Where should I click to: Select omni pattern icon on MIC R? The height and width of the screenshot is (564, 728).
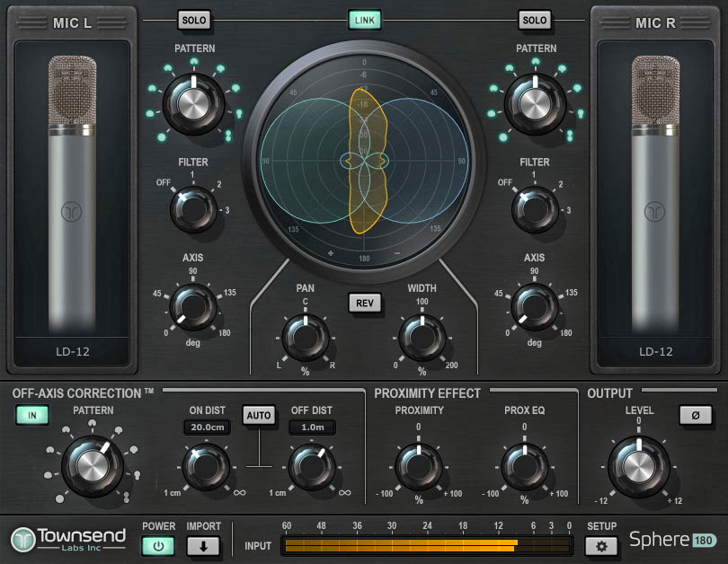(x=503, y=137)
